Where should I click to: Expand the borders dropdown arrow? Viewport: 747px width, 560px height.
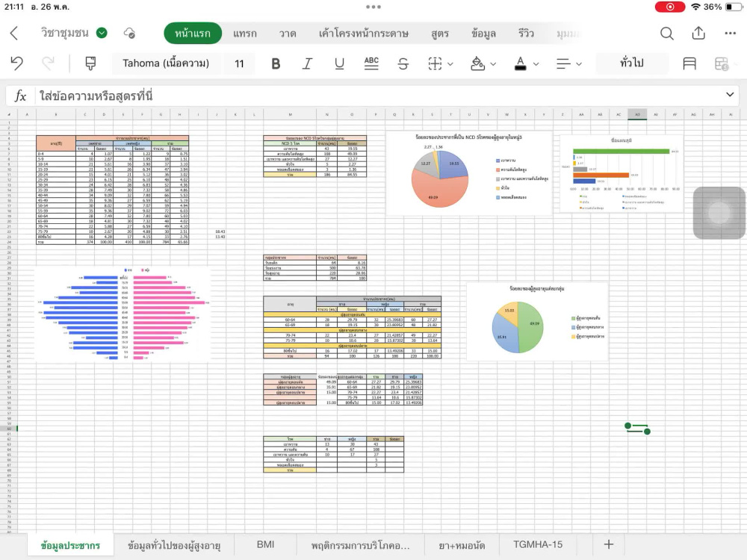450,63
